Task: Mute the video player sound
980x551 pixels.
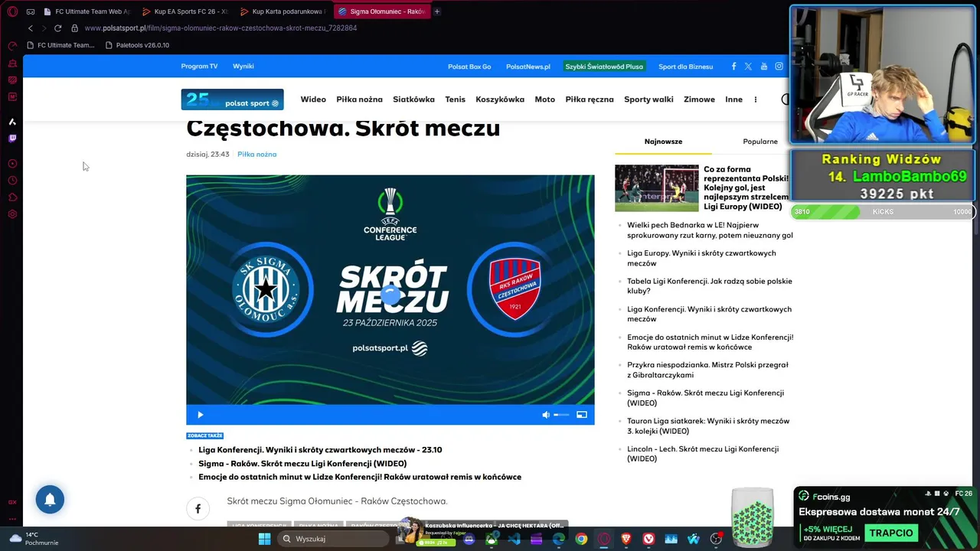Action: pyautogui.click(x=546, y=415)
